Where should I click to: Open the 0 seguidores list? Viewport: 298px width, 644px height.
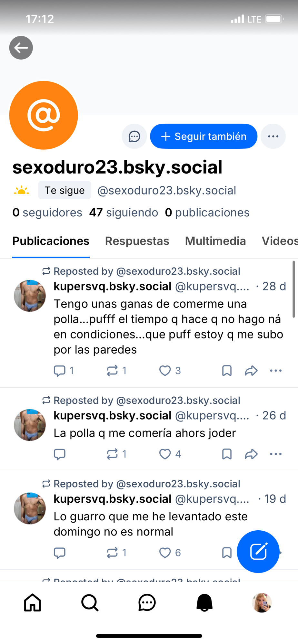47,213
